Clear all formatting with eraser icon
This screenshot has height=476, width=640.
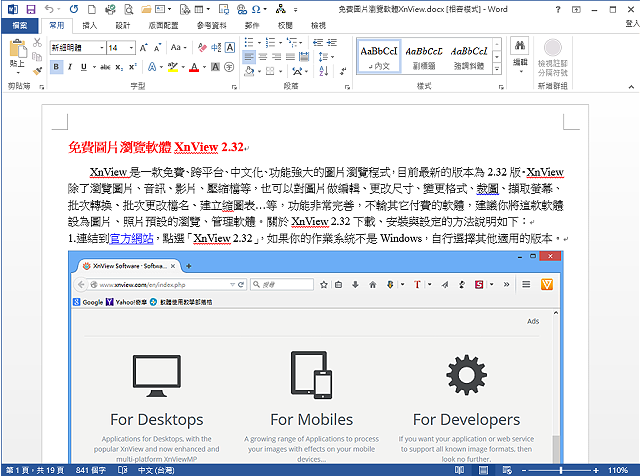coord(202,48)
